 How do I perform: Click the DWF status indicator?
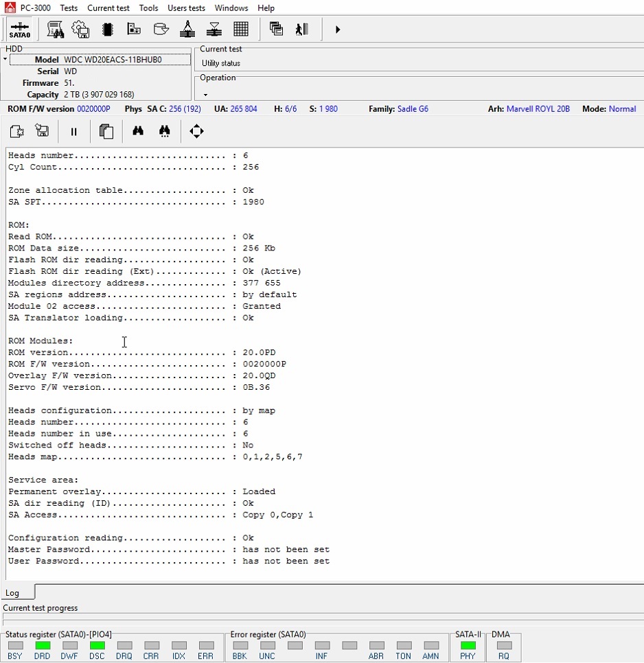(70, 645)
